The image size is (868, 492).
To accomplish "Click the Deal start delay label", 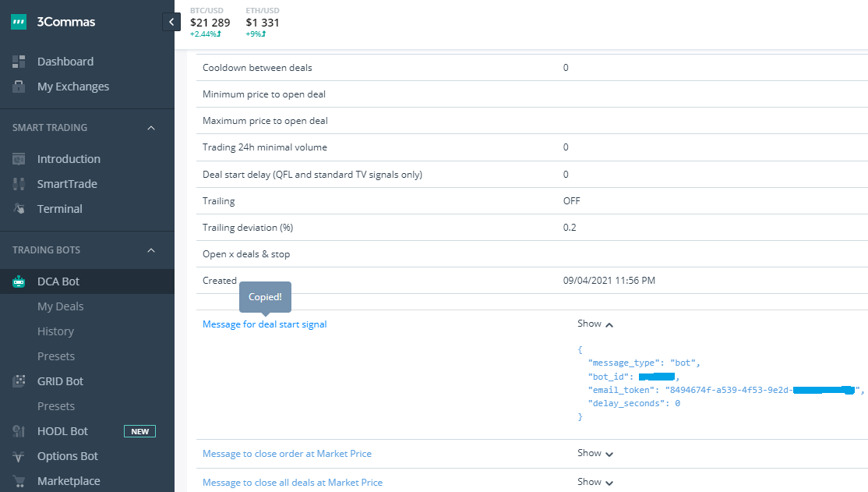I will click(x=312, y=175).
